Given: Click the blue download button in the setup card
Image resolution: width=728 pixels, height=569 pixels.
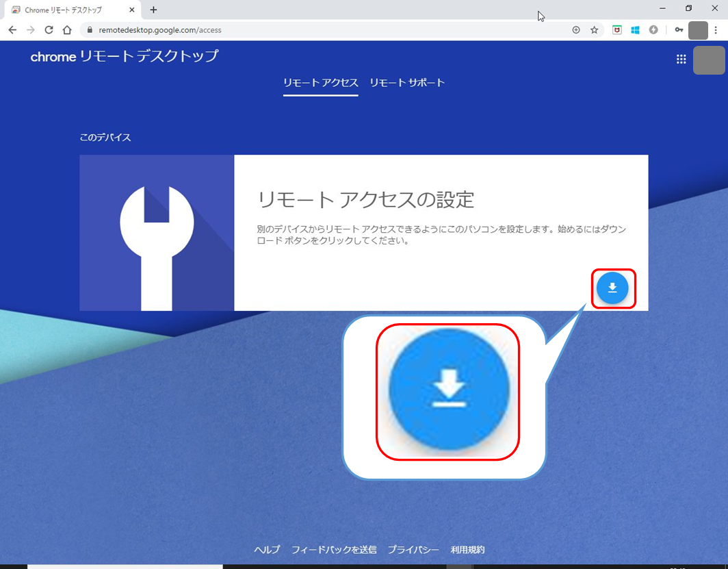Looking at the screenshot, I should [x=612, y=288].
